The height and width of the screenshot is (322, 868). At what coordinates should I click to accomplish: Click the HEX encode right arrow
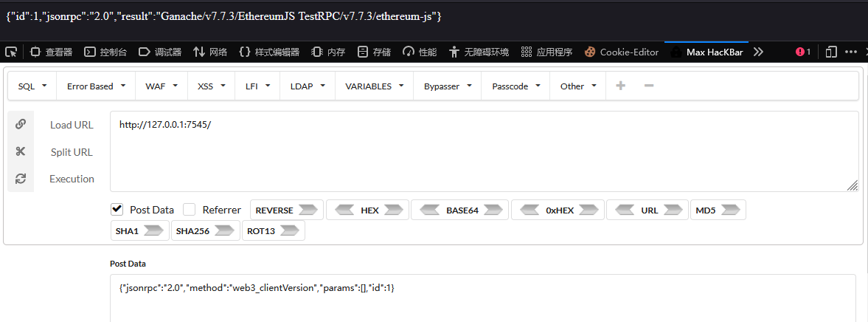tap(394, 210)
